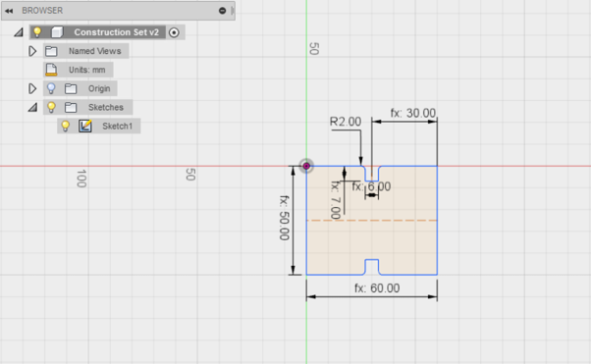Toggle Sketches lightbulb visibility

[x=51, y=107]
